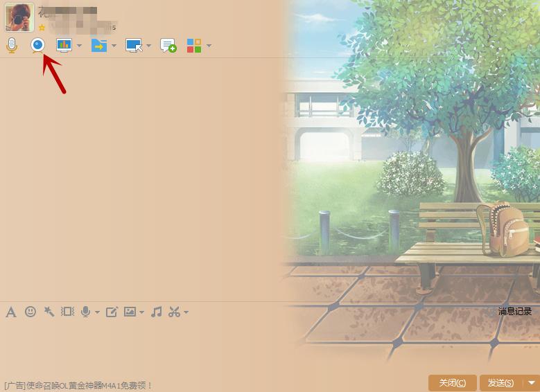
Task: Expand the send picture dropdown arrow
Action: point(141,312)
